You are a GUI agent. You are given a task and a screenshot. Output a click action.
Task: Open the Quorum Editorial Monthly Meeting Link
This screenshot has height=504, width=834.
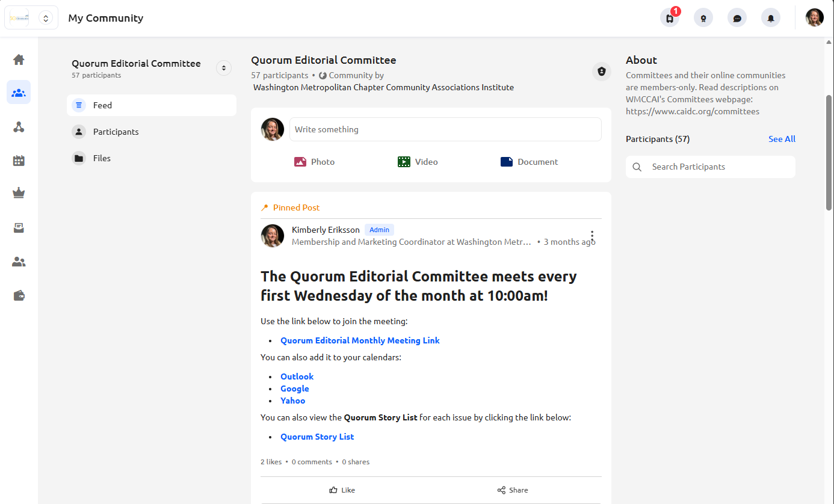tap(360, 340)
